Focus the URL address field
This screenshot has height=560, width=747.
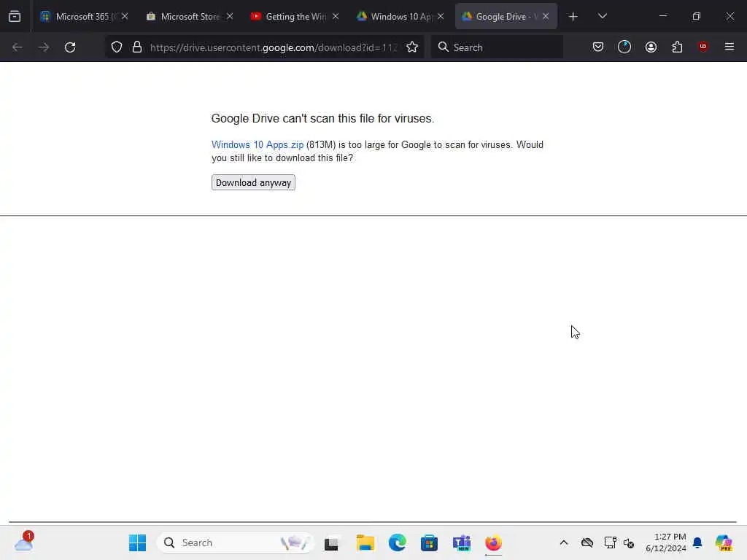pyautogui.click(x=273, y=47)
